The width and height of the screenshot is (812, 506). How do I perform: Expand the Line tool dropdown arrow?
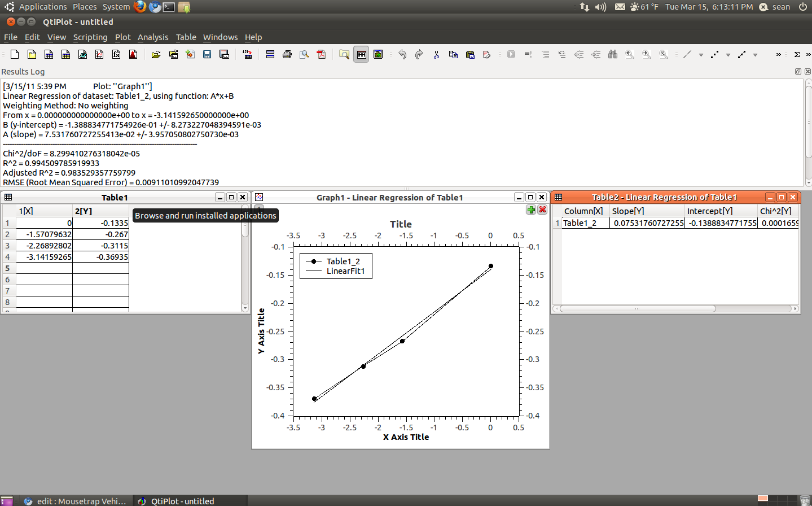click(x=701, y=55)
